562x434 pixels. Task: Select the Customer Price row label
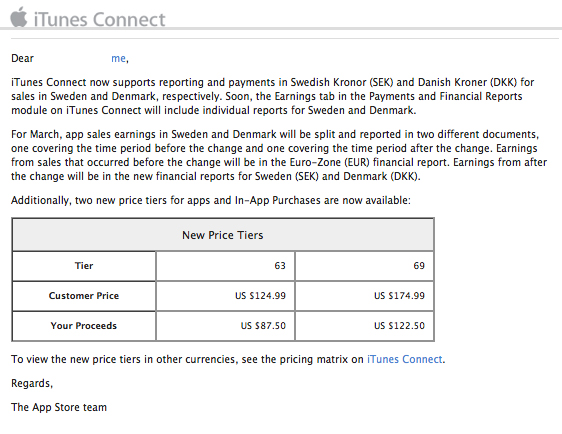coord(84,296)
